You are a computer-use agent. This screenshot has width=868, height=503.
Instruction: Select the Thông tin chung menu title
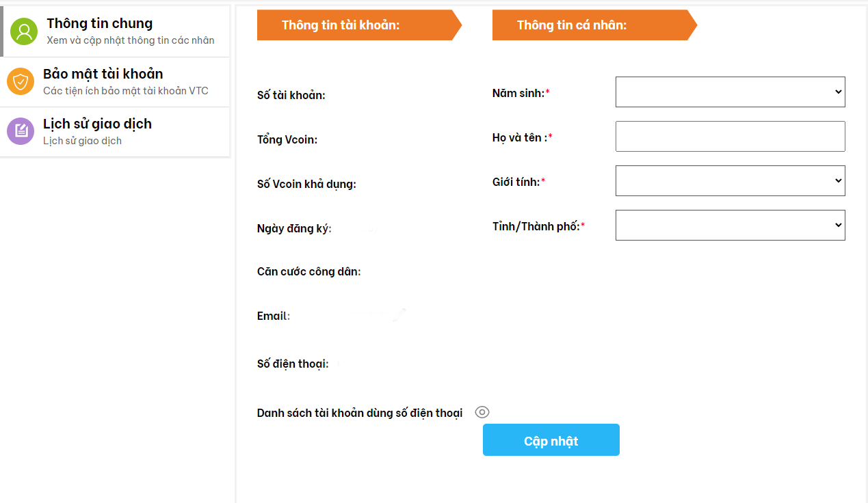(99, 23)
